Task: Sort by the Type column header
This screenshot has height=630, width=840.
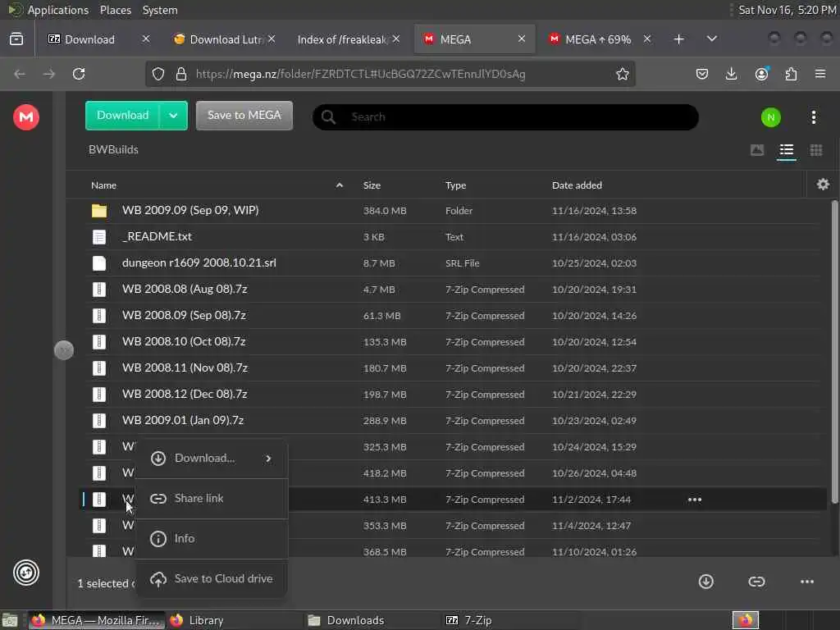Action: pyautogui.click(x=455, y=185)
